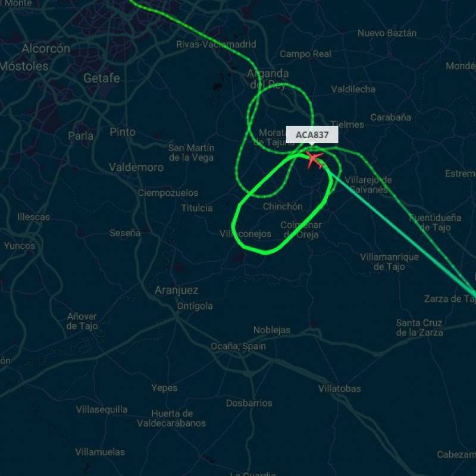
Task: Click the Villatobas town label
Action: [x=340, y=389]
